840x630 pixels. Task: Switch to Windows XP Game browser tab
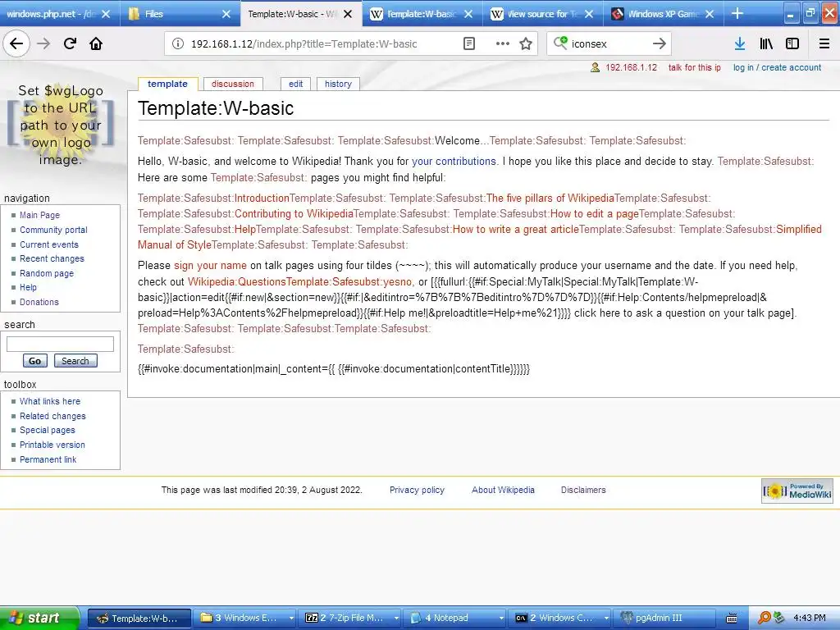click(x=663, y=14)
